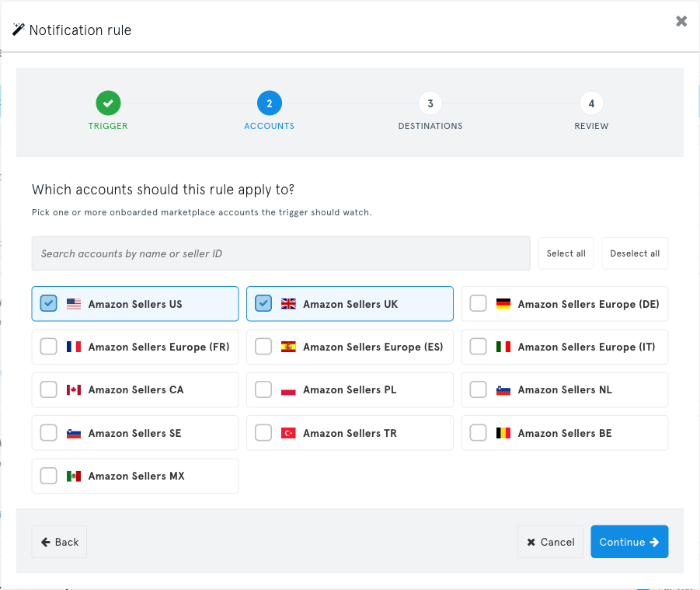Tick the Amazon Sellers TR checkbox
This screenshot has width=700, height=590.
coord(263,432)
